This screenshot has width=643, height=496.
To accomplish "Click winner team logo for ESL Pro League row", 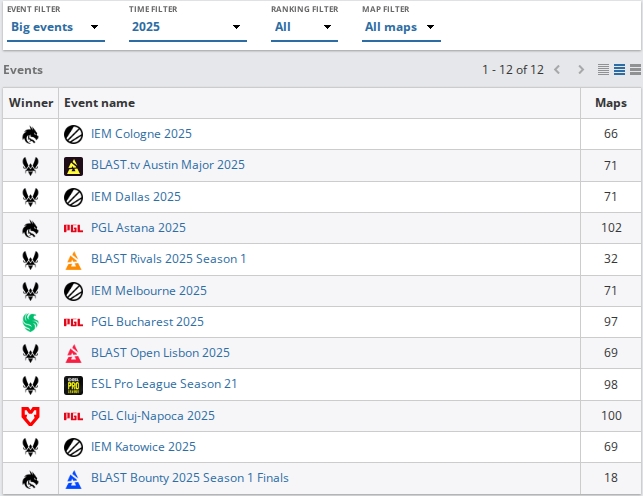I will [30, 385].
